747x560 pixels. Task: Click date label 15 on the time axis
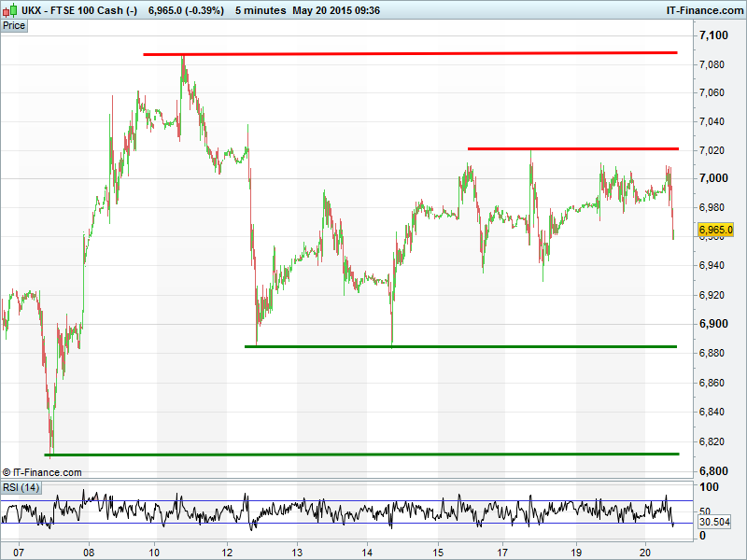pyautogui.click(x=437, y=551)
